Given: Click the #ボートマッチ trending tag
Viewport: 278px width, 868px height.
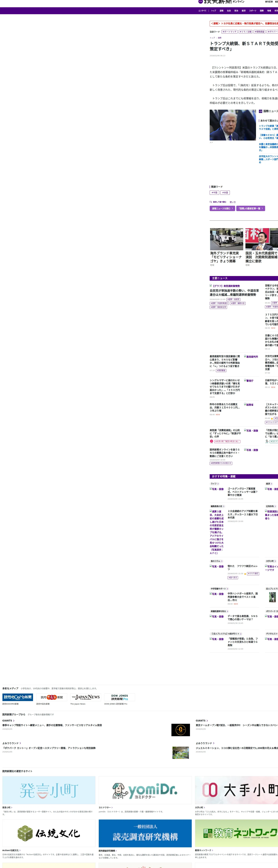Looking at the screenshot, I should (x=229, y=32).
